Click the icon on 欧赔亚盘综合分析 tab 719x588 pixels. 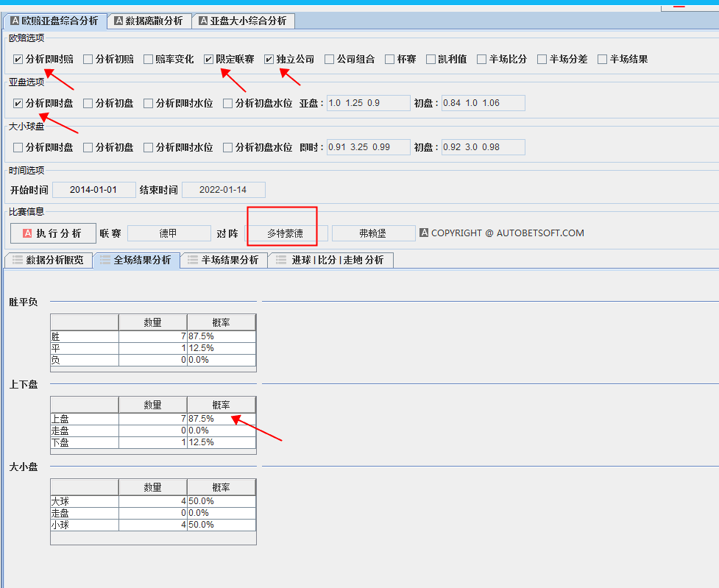pyautogui.click(x=15, y=21)
